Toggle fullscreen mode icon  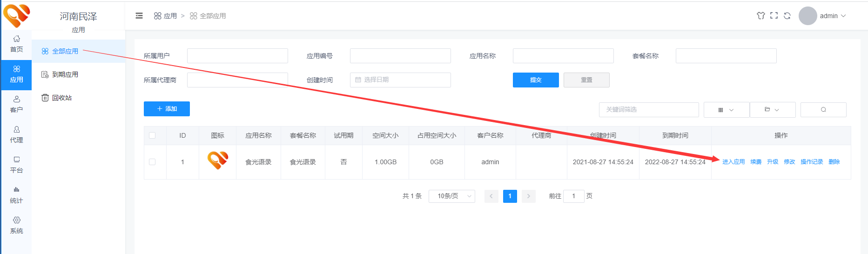tap(774, 16)
